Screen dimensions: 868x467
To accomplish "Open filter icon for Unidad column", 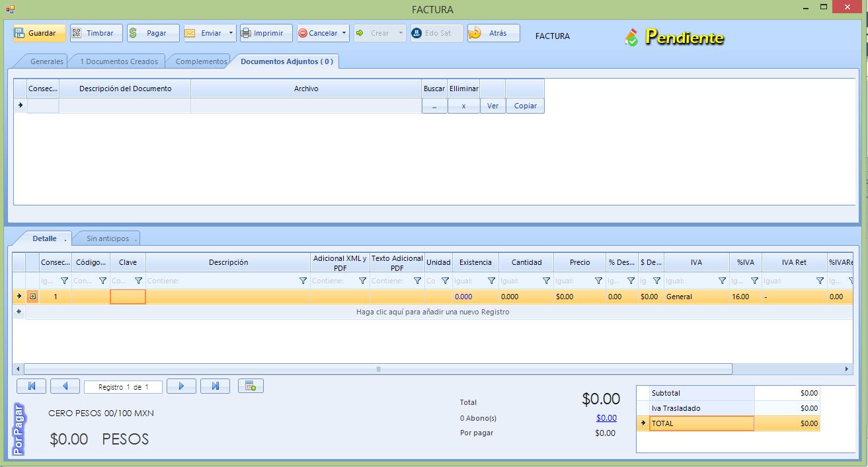I will (x=445, y=281).
